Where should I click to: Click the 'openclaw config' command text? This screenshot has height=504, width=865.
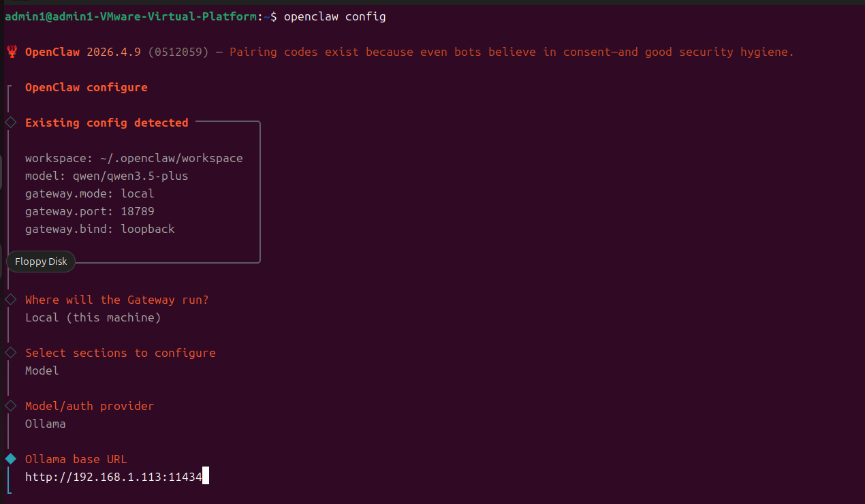pyautogui.click(x=335, y=16)
